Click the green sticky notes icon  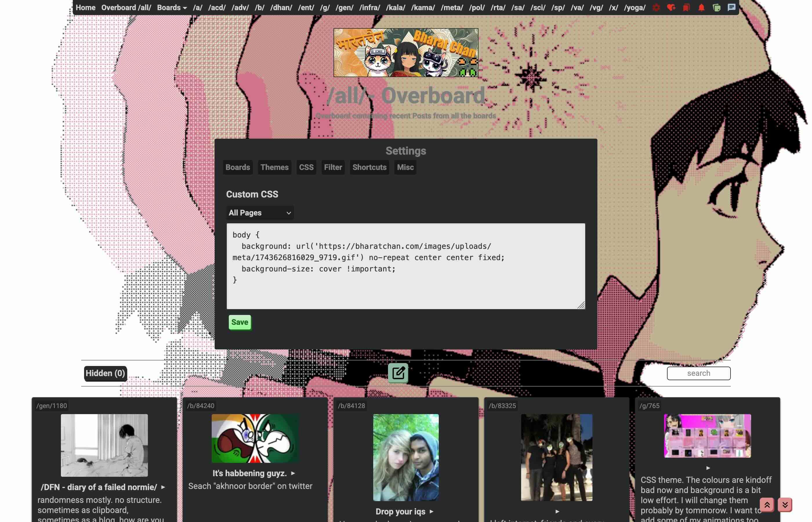(x=716, y=8)
